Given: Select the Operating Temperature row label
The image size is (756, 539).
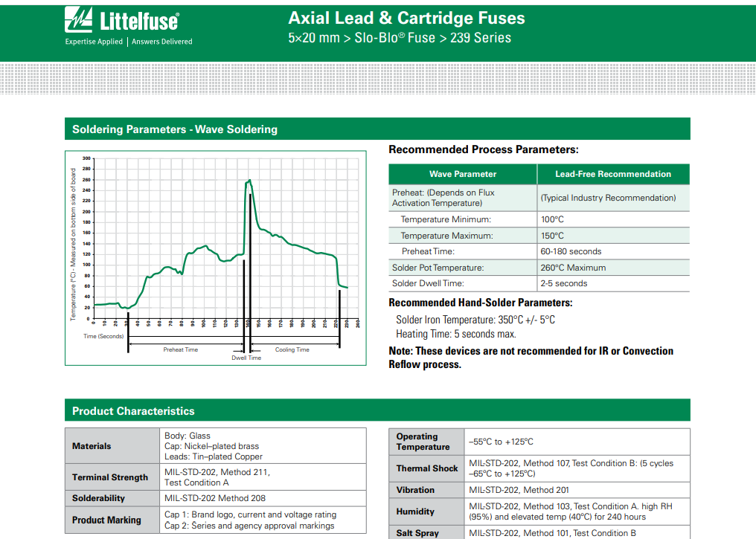Looking at the screenshot, I should [423, 442].
